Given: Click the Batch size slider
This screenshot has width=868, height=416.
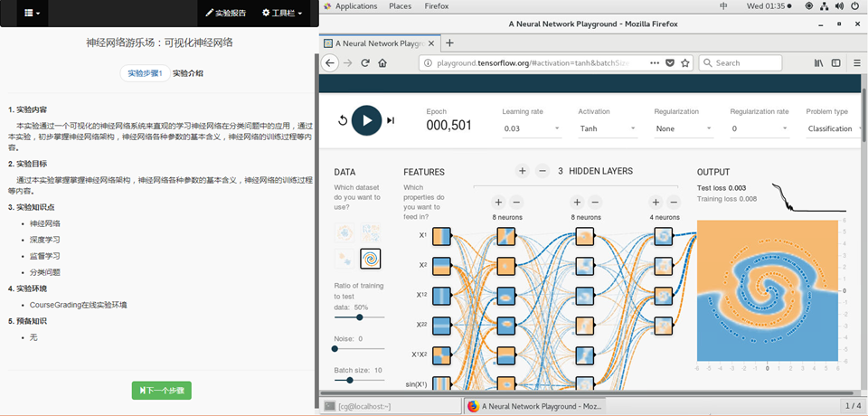Looking at the screenshot, I should (x=359, y=380).
